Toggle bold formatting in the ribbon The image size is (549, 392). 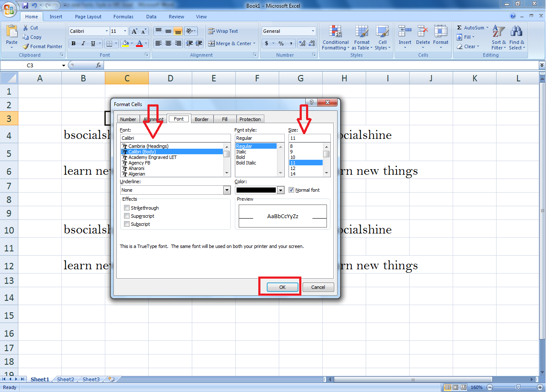click(73, 43)
